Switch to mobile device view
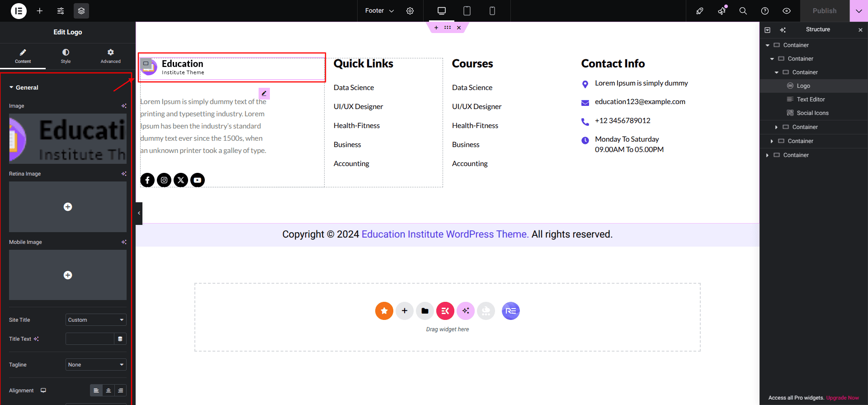This screenshot has width=868, height=405. [x=492, y=11]
